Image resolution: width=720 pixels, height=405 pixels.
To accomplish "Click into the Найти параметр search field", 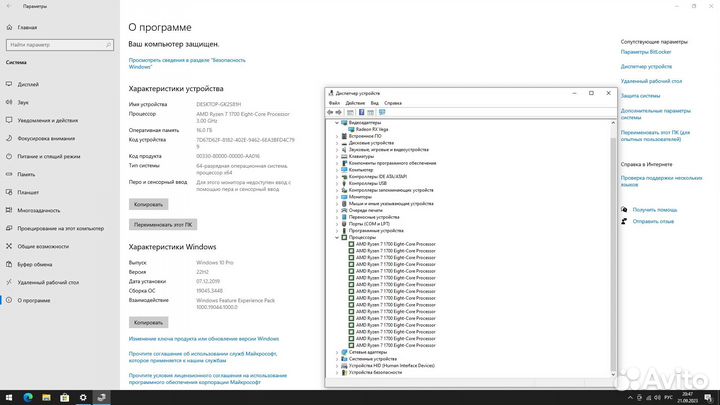I will coord(60,45).
